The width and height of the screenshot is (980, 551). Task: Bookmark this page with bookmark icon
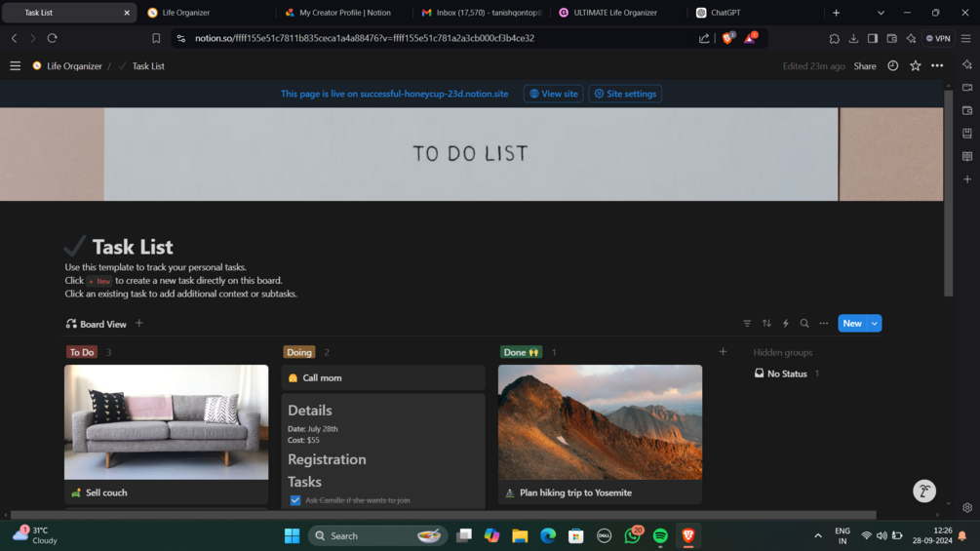156,38
